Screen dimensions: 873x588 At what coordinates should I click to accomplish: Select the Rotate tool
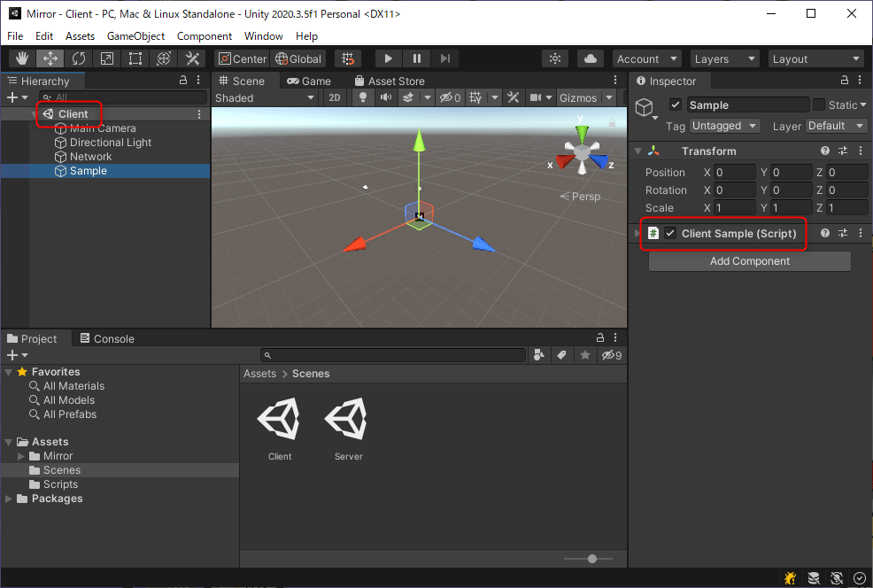(x=79, y=58)
